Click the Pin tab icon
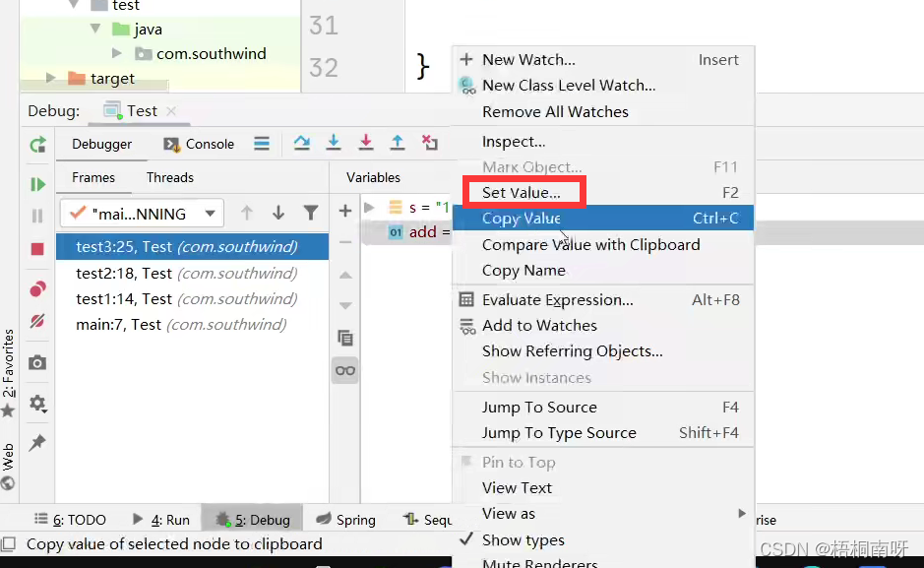This screenshot has width=924, height=568. 37,442
